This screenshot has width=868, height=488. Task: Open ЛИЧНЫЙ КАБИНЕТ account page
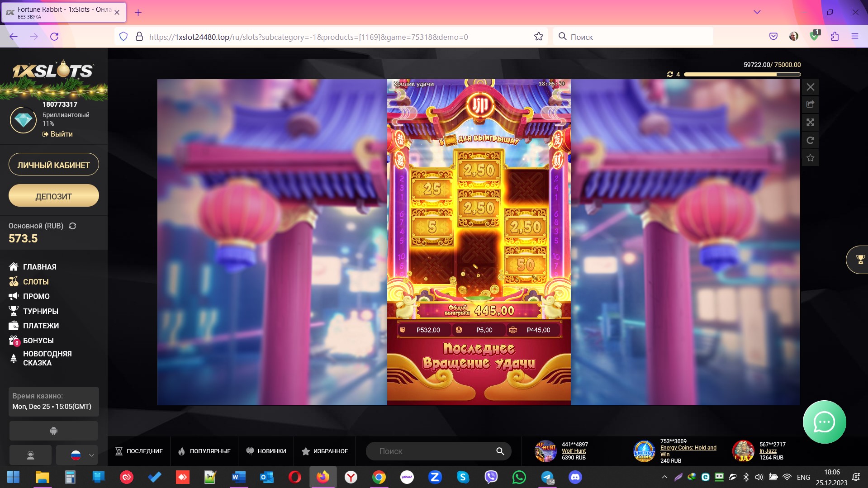point(53,165)
